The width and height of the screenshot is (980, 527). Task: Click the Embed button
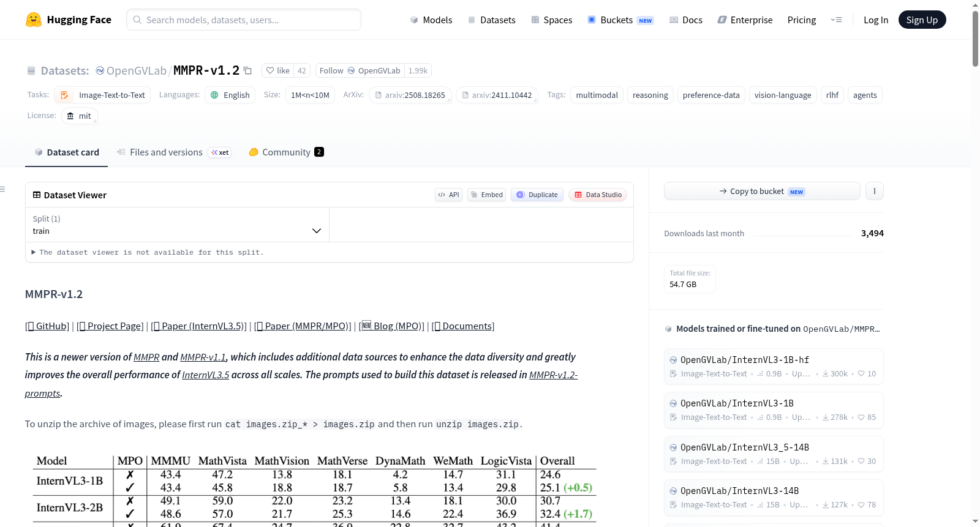click(x=487, y=195)
